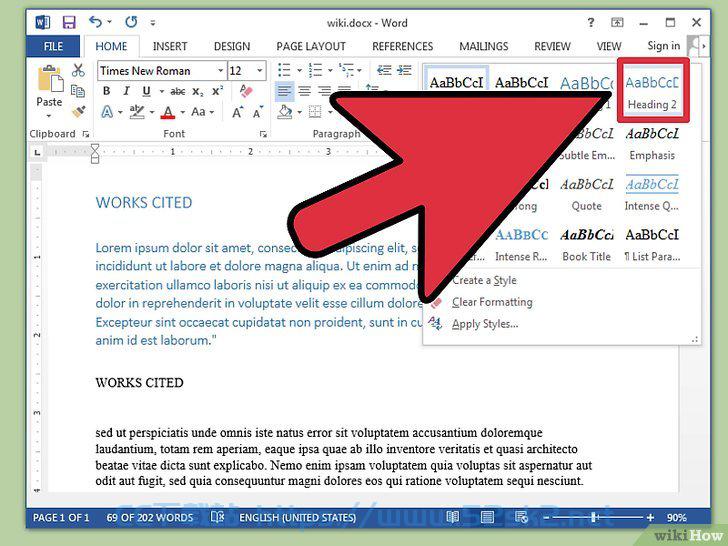Click the Redo icon in the quick access bar
Image resolution: width=728 pixels, height=546 pixels.
click(x=131, y=21)
